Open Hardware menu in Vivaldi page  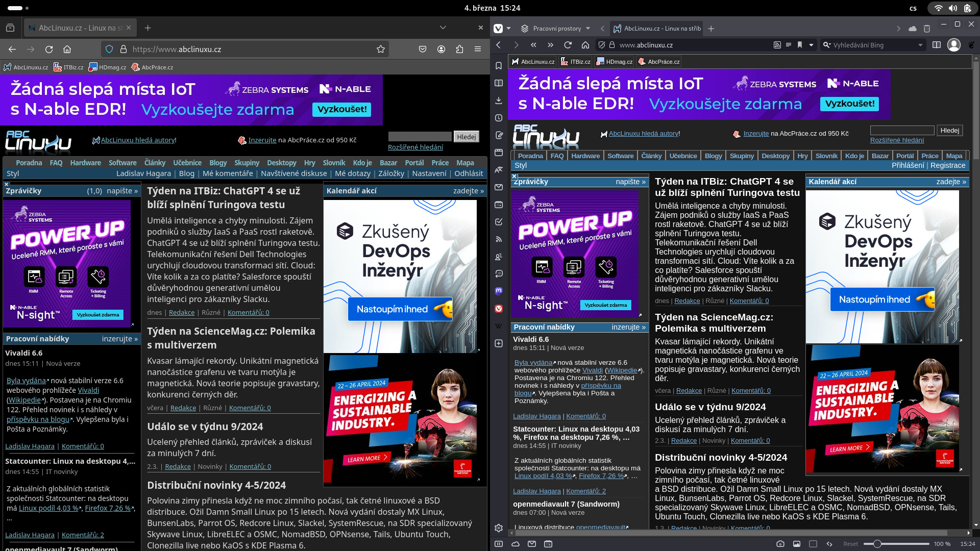[585, 156]
